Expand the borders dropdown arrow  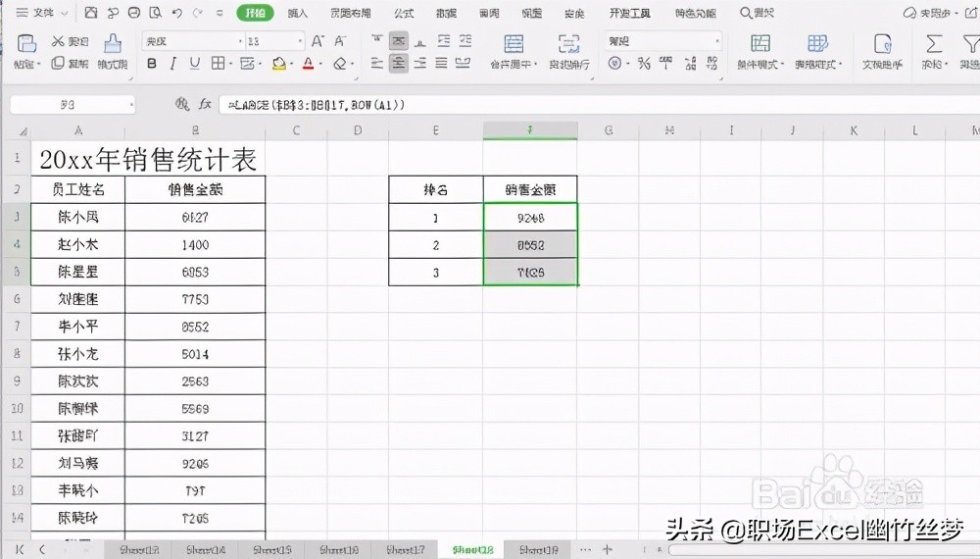tap(231, 64)
